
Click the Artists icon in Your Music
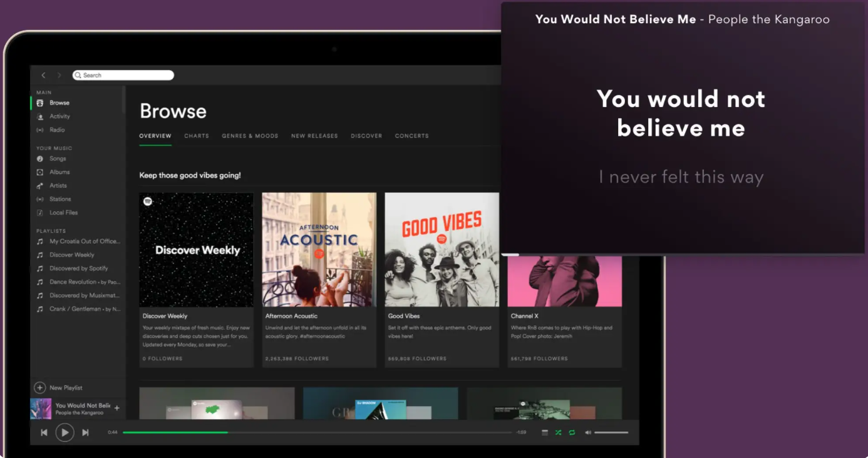click(x=40, y=186)
